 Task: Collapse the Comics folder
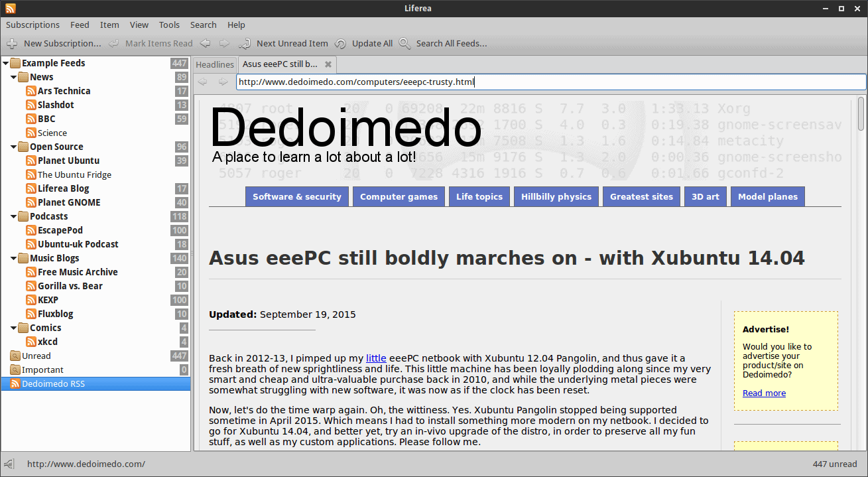point(14,328)
